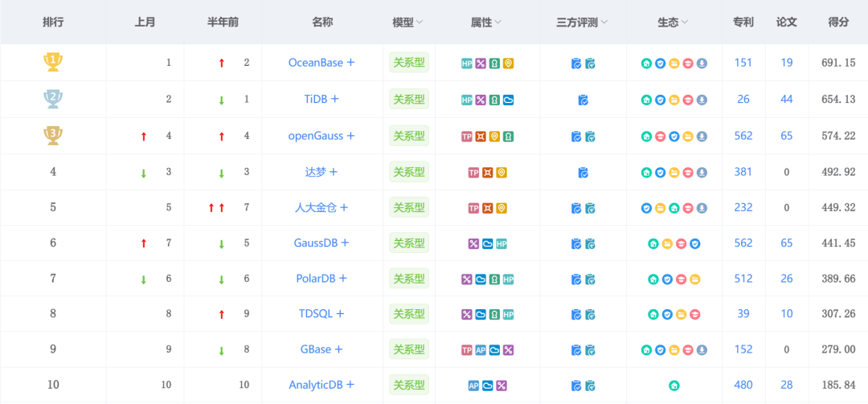Click the 排行 column header

pyautogui.click(x=53, y=22)
